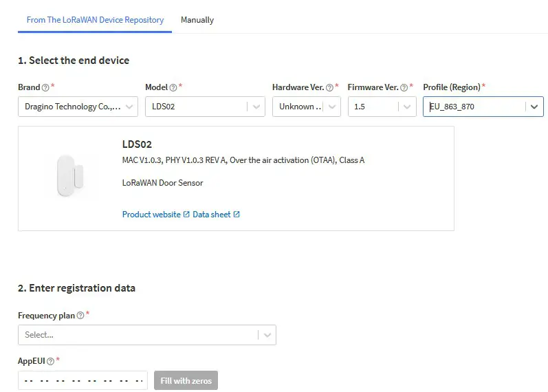Click the MAC V1.0.3 specification text
The height and width of the screenshot is (392, 548).
coord(243,160)
